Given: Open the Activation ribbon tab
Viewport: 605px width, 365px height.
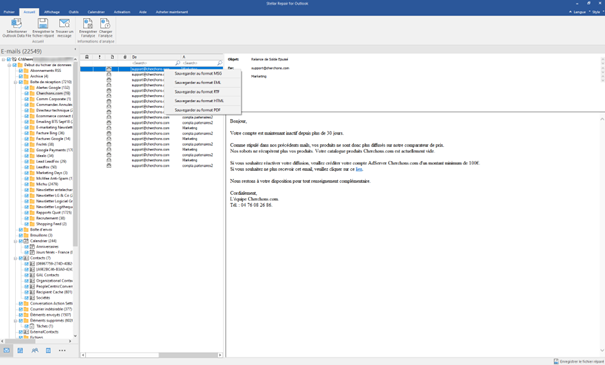Looking at the screenshot, I should [122, 12].
